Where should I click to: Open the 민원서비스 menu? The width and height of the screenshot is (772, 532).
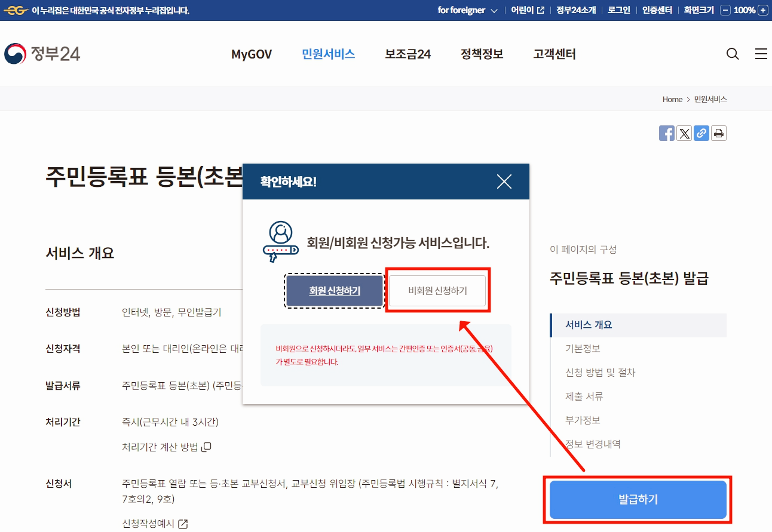click(329, 54)
